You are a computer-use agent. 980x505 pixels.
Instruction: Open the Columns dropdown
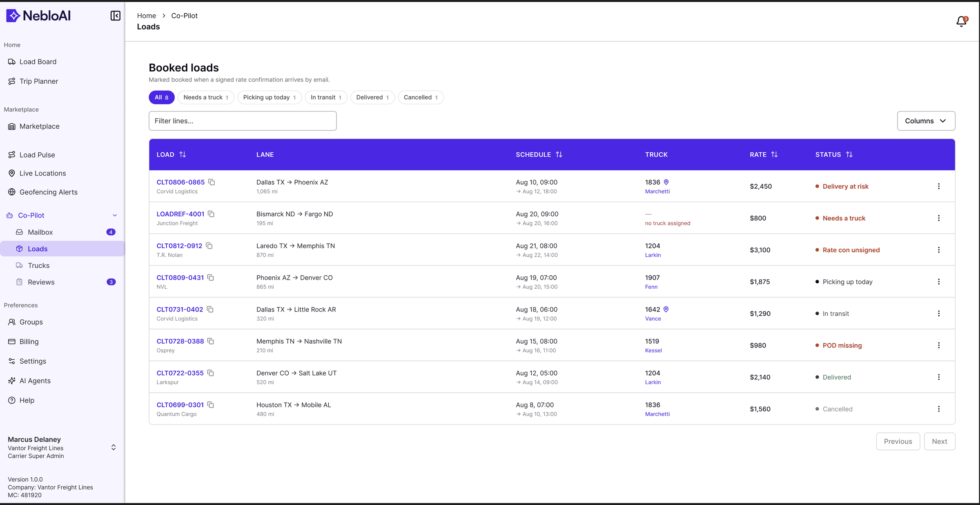tap(926, 121)
